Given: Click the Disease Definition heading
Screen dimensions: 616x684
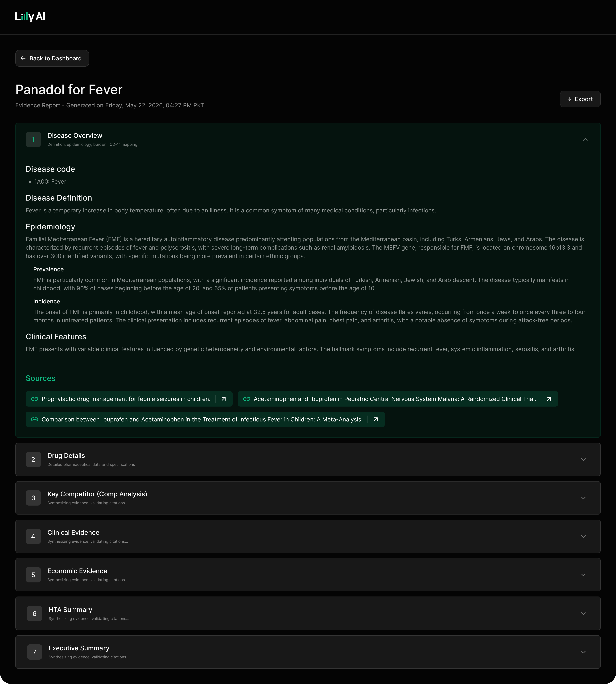Looking at the screenshot, I should coord(59,198).
